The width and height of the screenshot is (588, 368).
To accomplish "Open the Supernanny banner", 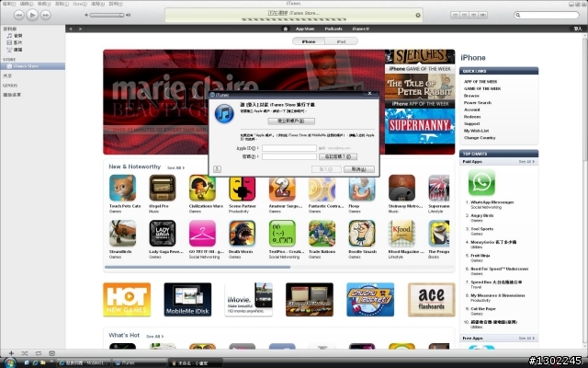I will [x=420, y=126].
